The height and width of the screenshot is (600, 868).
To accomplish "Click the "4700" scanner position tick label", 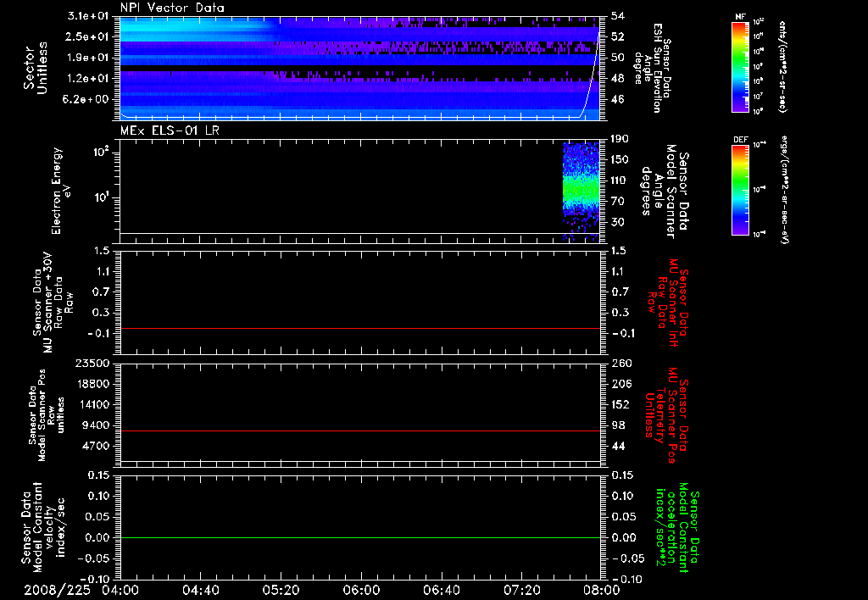I will 95,446.
